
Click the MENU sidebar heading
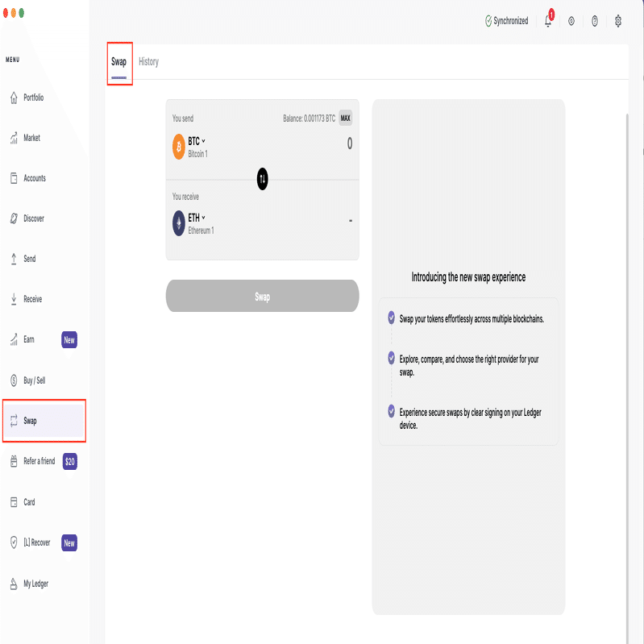coord(13,60)
